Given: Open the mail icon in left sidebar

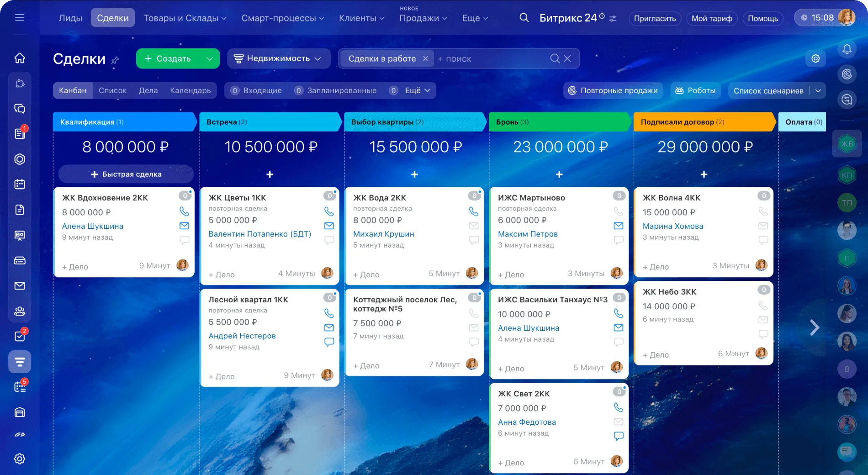Looking at the screenshot, I should pyautogui.click(x=20, y=286).
